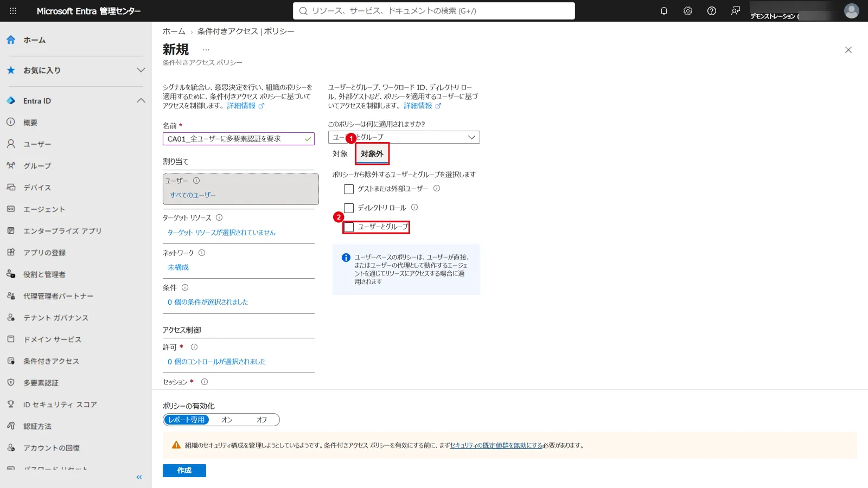Open the help question mark icon
868x488 pixels.
click(712, 11)
